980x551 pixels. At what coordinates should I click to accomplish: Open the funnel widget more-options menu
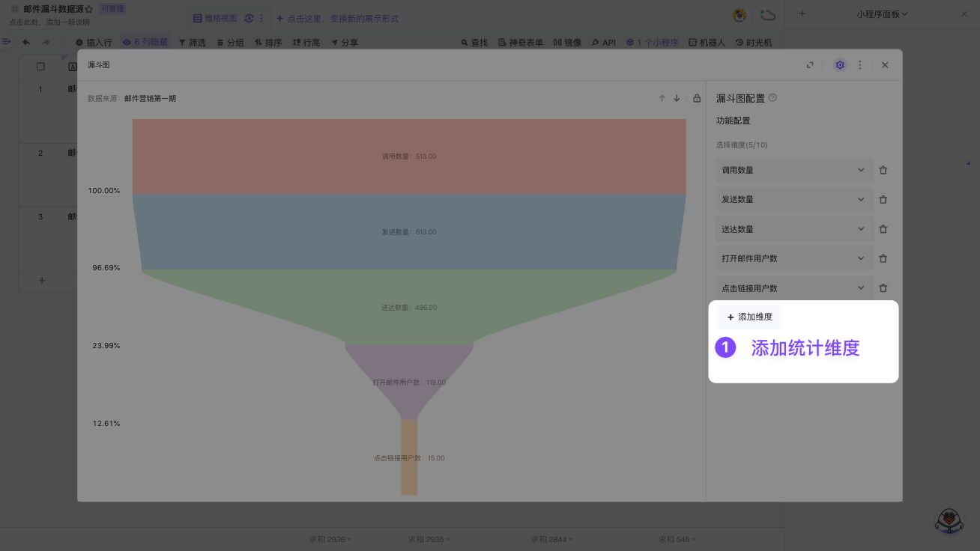(859, 65)
